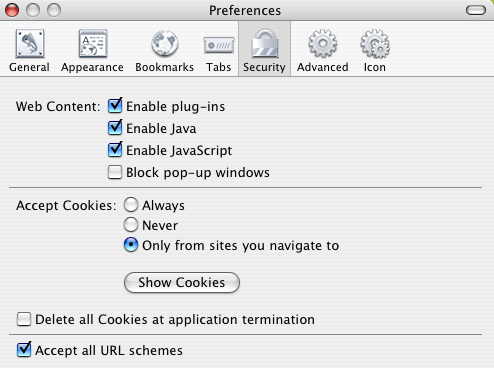Select the Bookmarks globe icon

165,44
